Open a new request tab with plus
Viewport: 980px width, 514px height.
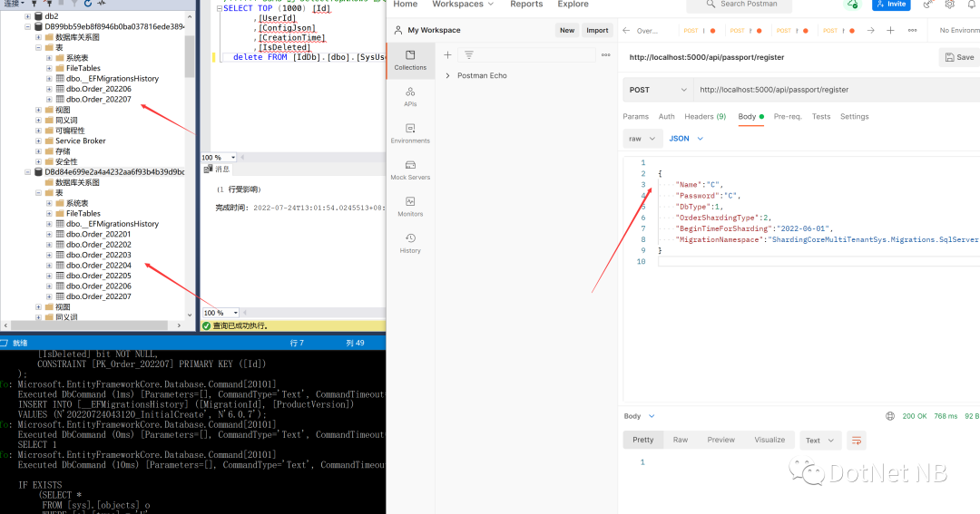891,30
